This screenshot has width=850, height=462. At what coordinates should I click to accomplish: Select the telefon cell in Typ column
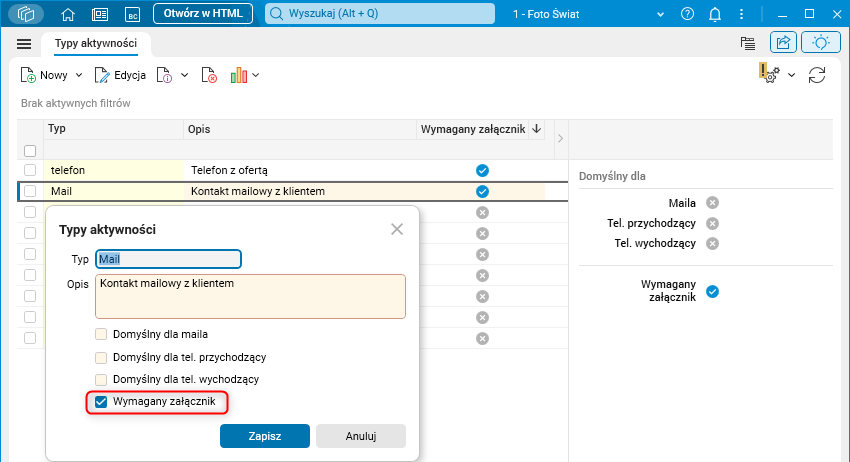tap(114, 170)
